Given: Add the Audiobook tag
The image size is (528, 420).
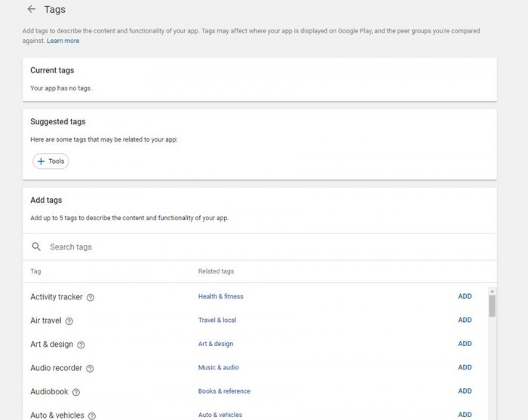Looking at the screenshot, I should pos(465,391).
